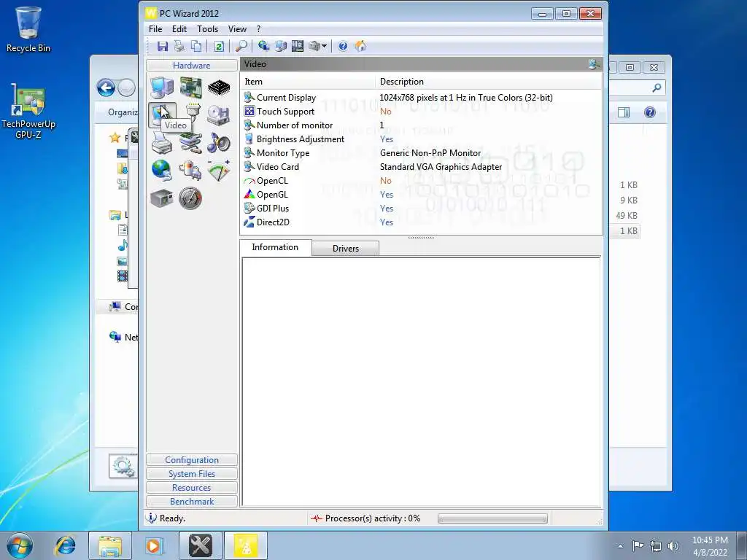Select the Processor black chip icon
The width and height of the screenshot is (747, 560).
click(x=219, y=87)
